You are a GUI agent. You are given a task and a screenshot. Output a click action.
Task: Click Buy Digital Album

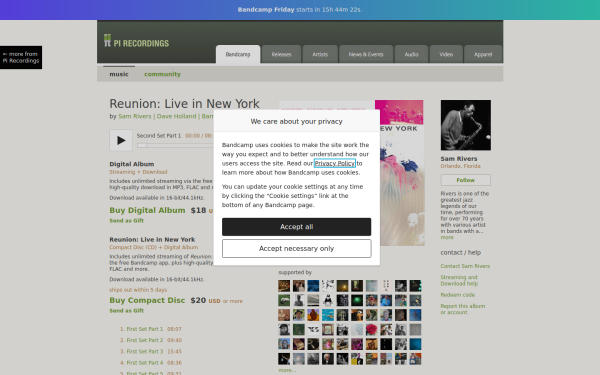pyautogui.click(x=147, y=210)
